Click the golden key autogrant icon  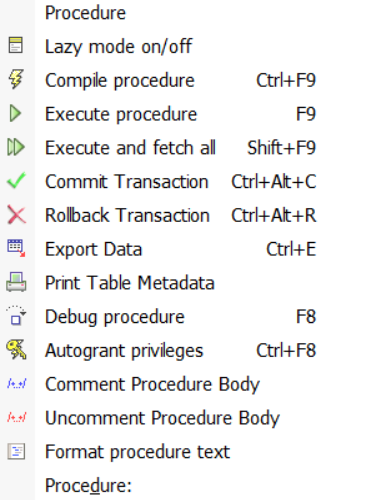point(16,350)
